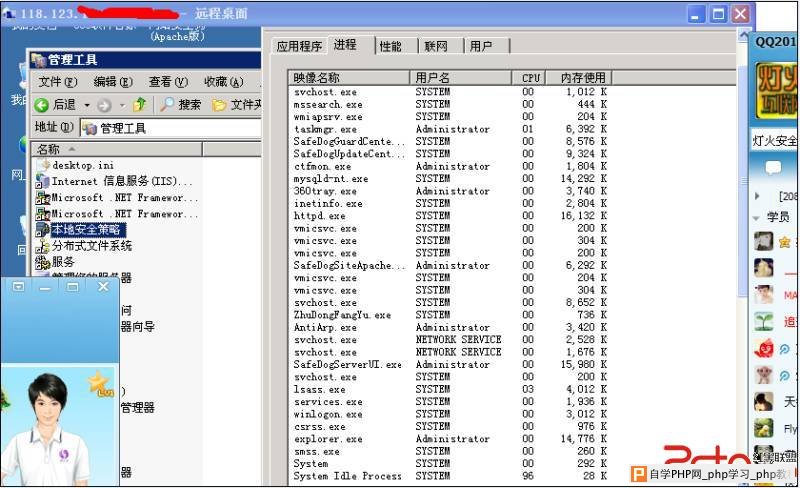Click the 搜索 search toolbar button

click(x=180, y=105)
